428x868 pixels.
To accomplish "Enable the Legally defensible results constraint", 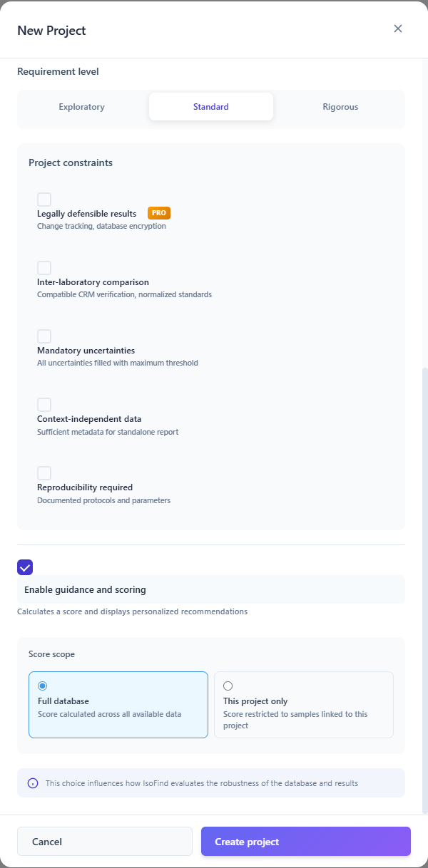I will coord(44,199).
